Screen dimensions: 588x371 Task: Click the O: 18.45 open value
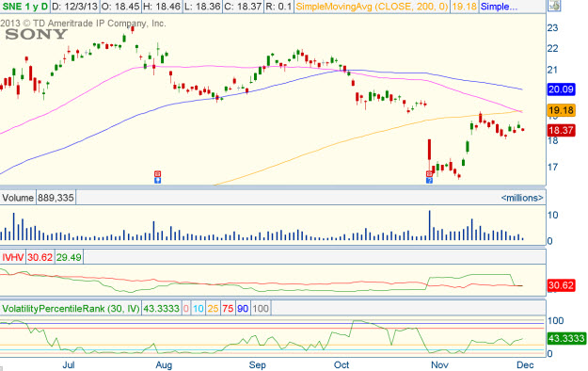click(x=120, y=7)
